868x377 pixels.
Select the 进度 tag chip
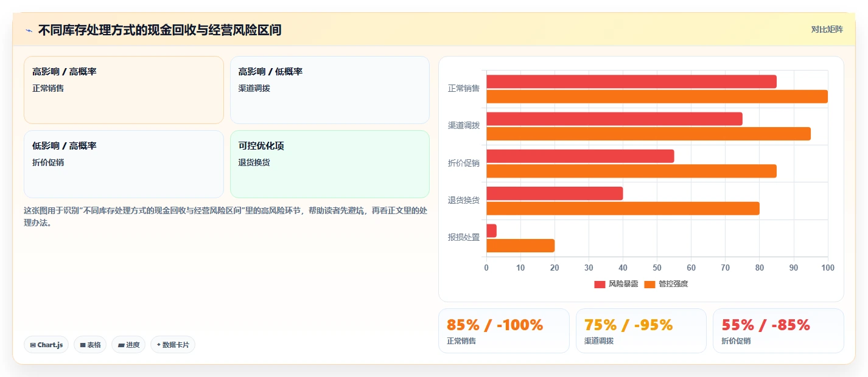[128, 345]
